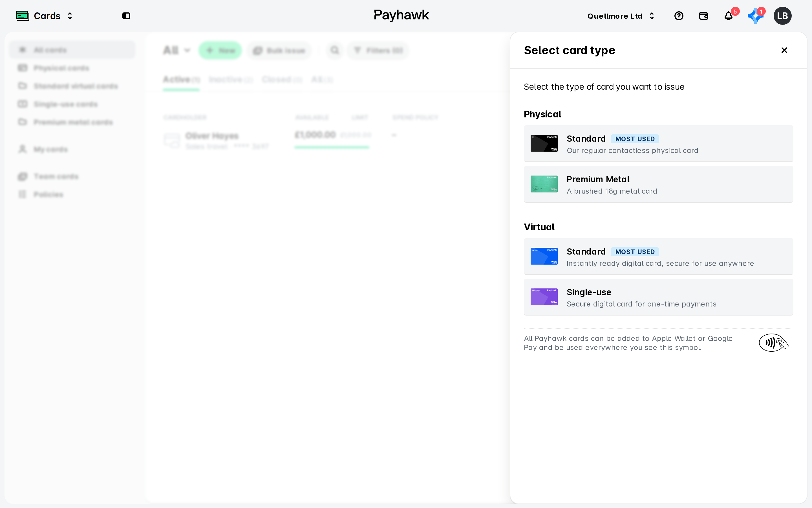This screenshot has width=812, height=508.
Task: Collapse the sidebar with the panel toggle icon
Action: [x=126, y=16]
